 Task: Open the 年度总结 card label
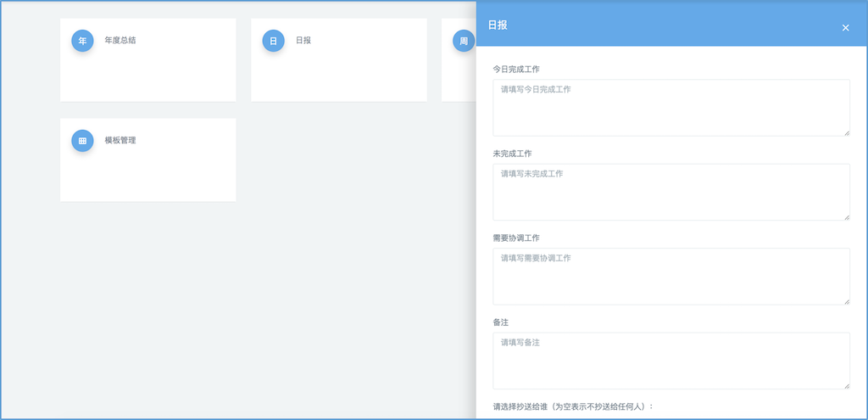click(x=120, y=41)
